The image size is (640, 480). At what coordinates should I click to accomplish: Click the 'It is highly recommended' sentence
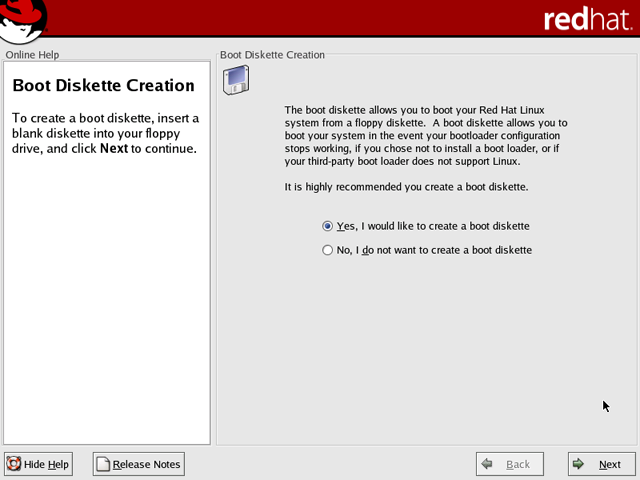[x=406, y=187]
